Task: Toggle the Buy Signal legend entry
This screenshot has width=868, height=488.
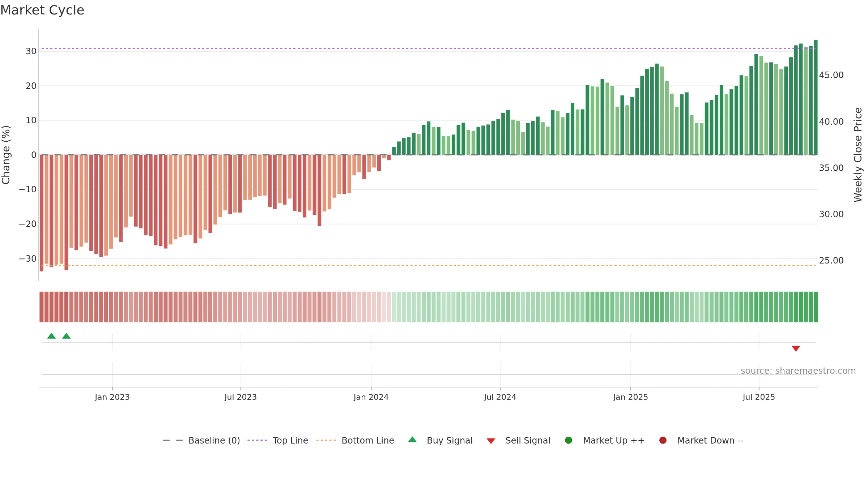Action: [x=440, y=440]
